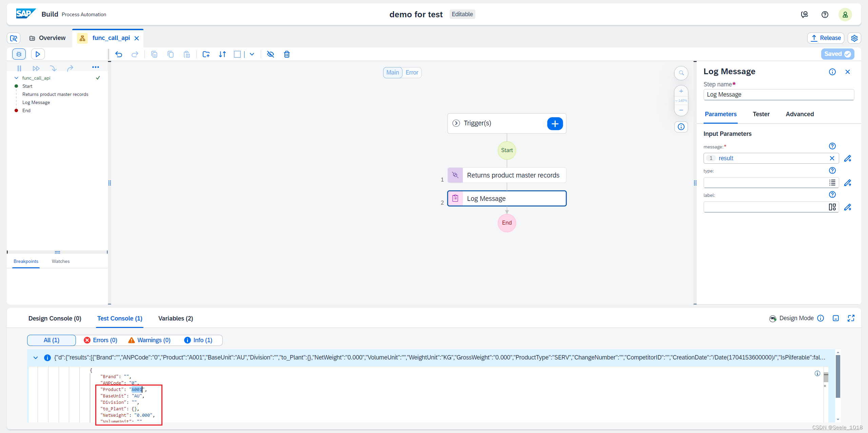Screen dimensions: 868x433
Task: Click the debug bug icon
Action: point(19,54)
